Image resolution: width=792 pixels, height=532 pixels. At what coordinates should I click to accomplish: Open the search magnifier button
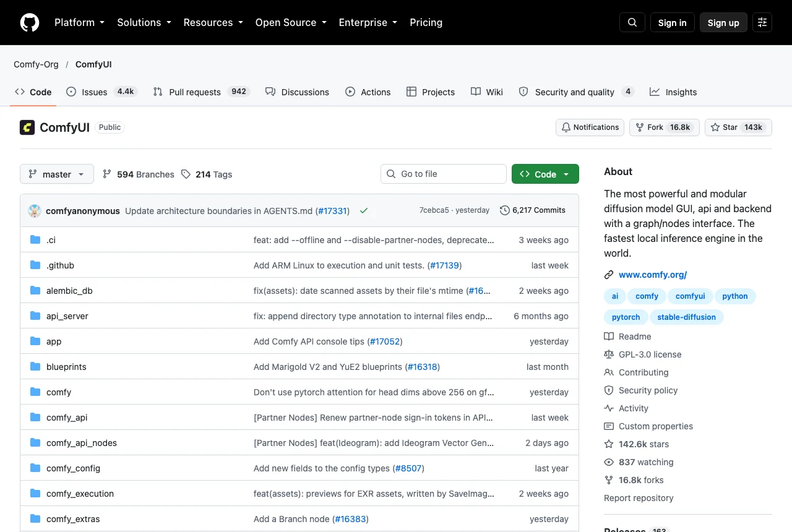(x=632, y=22)
